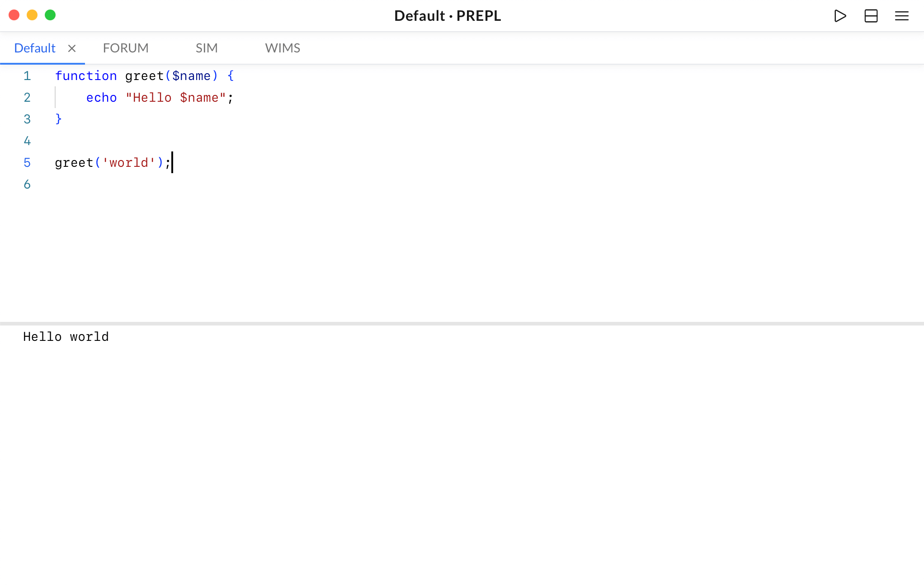The height and width of the screenshot is (585, 924).
Task: Click the $name parameter on line 1
Action: tap(191, 76)
